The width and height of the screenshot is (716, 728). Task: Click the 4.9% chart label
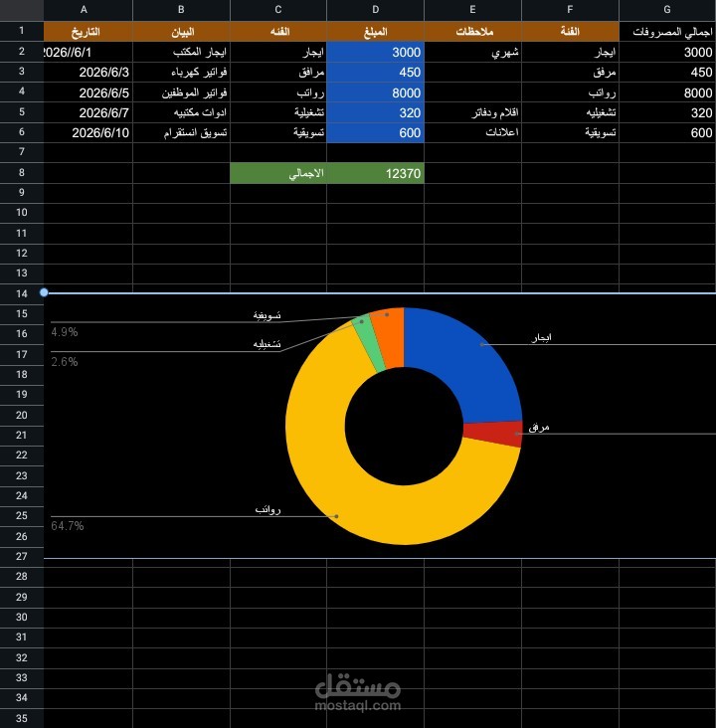coord(65,332)
